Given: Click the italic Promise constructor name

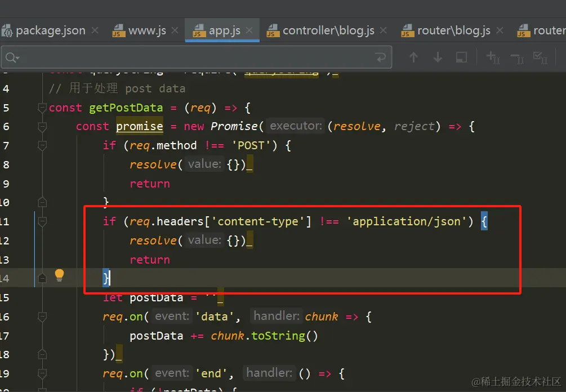Looking at the screenshot, I should [x=234, y=126].
